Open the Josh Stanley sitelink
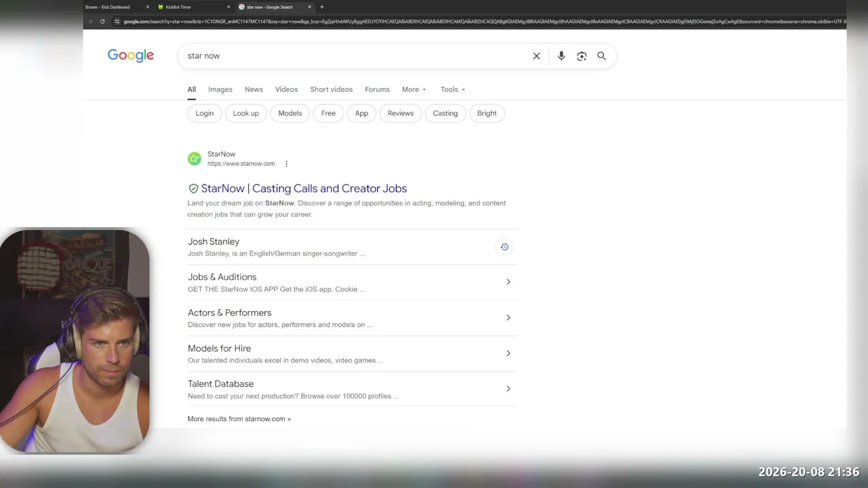 (x=214, y=241)
